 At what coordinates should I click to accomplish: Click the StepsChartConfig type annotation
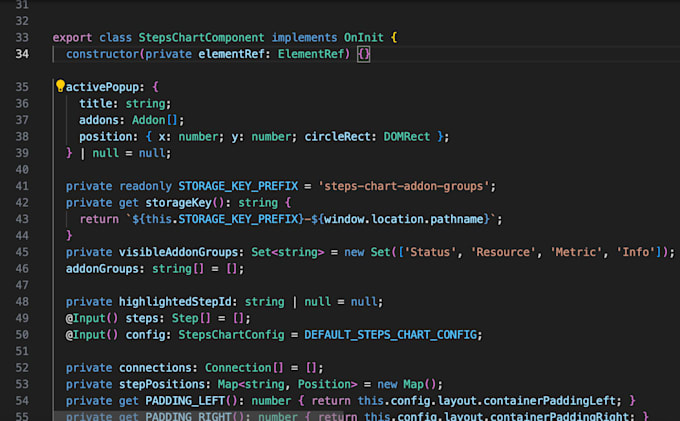click(231, 335)
